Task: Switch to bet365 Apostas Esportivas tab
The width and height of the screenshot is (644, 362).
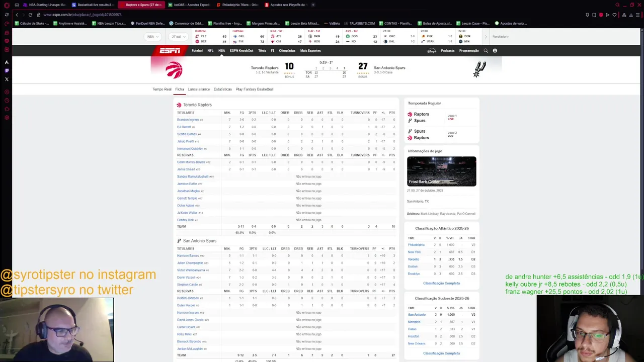Action: point(189,5)
